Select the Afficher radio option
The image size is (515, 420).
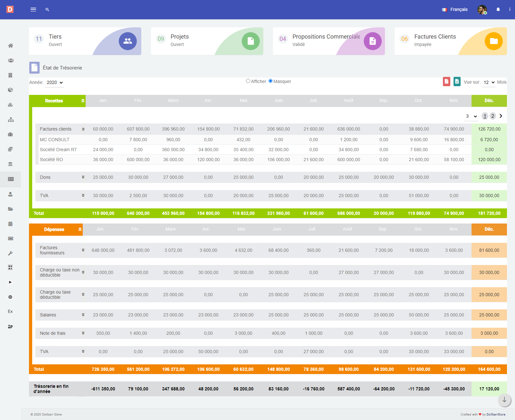click(x=248, y=81)
